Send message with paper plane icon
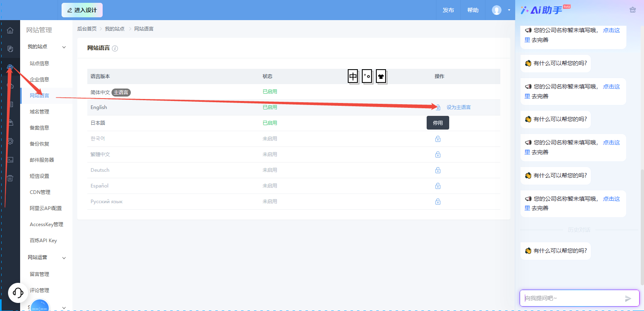 [x=628, y=299]
